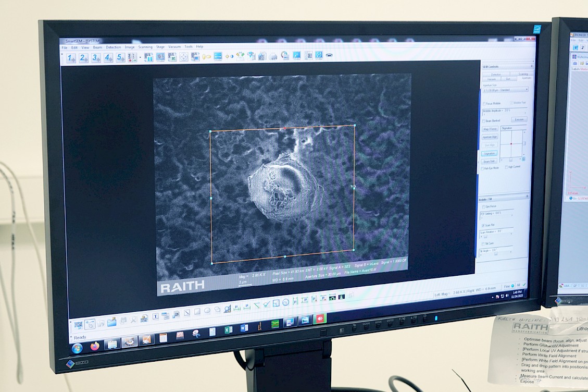Screen dimensions: 588x392
Task: Open the Scanning menu
Action: point(144,46)
